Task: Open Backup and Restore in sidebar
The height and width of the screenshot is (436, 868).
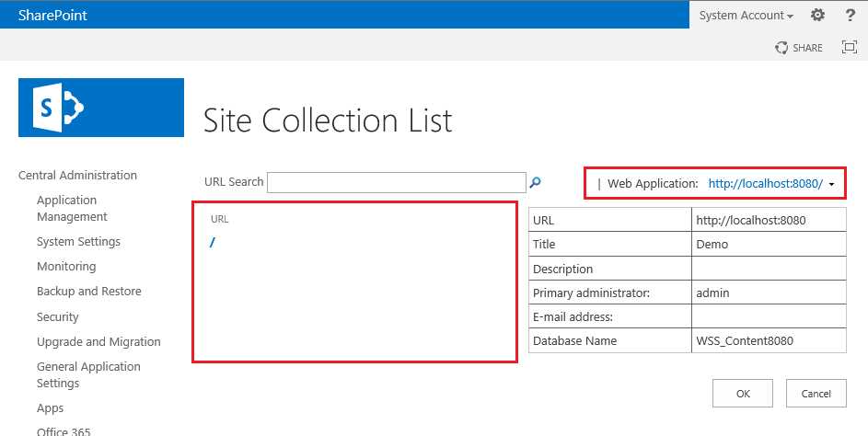Action: click(89, 292)
